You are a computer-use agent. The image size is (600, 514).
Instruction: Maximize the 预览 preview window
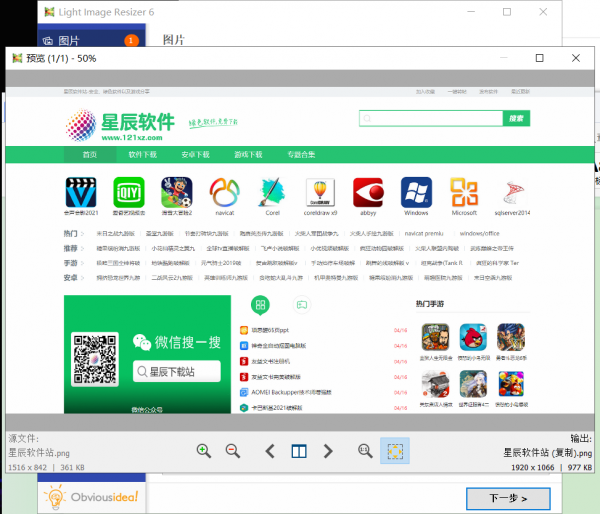tap(540, 58)
